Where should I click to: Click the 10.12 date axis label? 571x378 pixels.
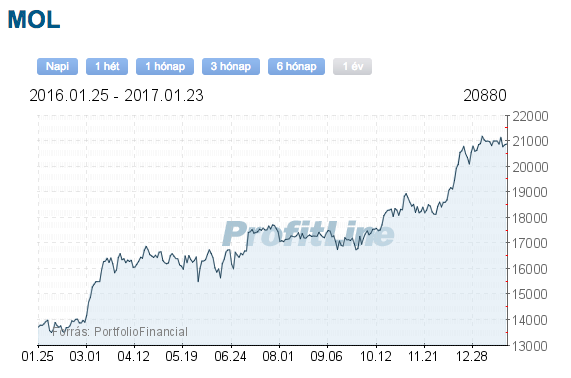click(375, 356)
